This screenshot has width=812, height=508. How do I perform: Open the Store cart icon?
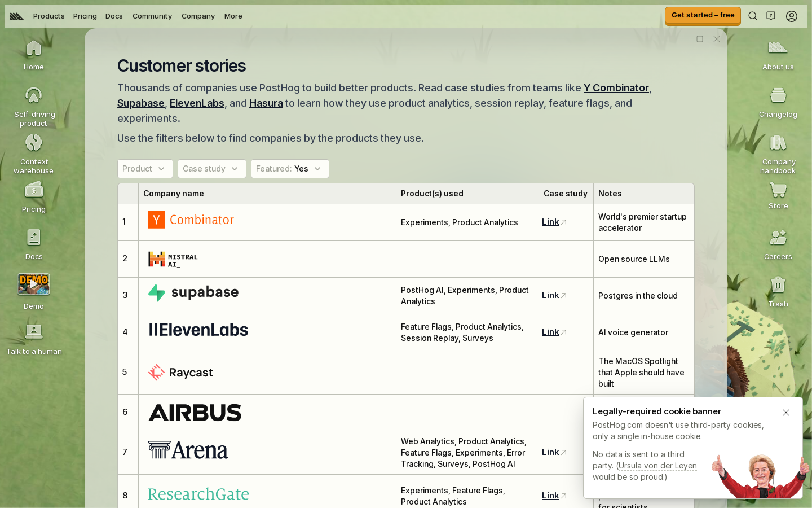pos(778,195)
